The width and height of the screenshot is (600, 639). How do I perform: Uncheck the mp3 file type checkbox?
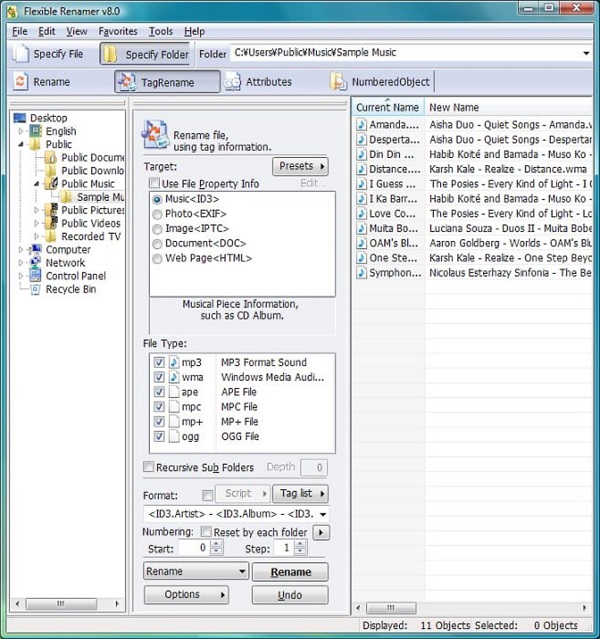click(159, 363)
